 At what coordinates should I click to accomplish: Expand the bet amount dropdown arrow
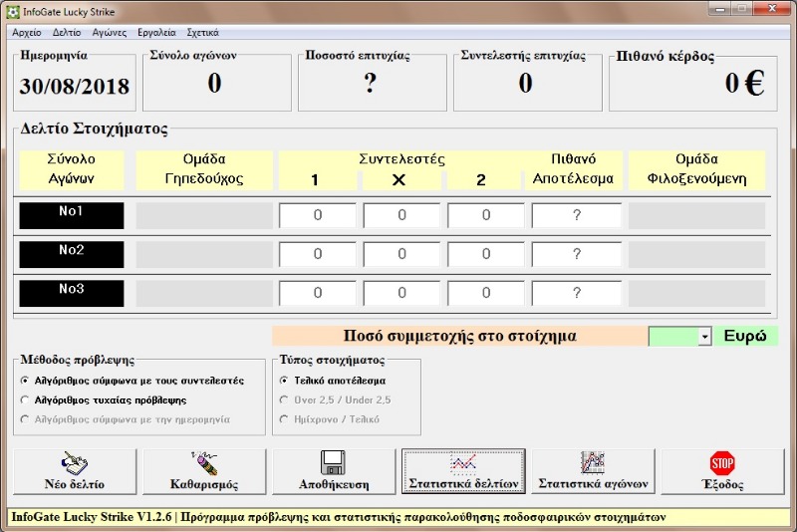pyautogui.click(x=704, y=337)
